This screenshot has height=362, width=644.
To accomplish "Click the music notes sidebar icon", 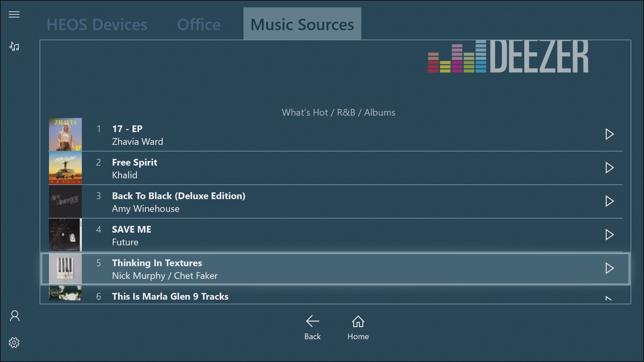I will [14, 46].
